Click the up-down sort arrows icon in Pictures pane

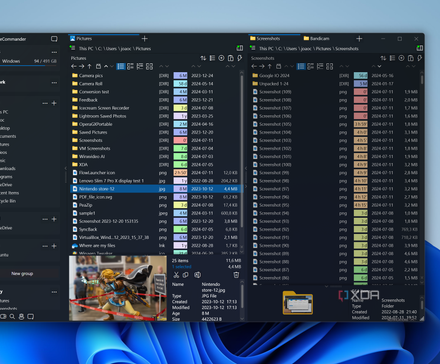[x=203, y=58]
